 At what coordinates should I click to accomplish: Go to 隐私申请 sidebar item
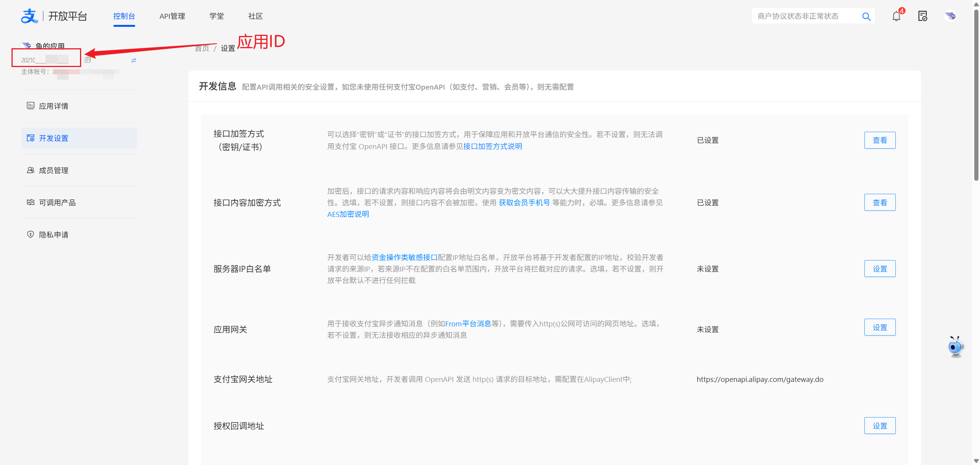click(x=54, y=235)
